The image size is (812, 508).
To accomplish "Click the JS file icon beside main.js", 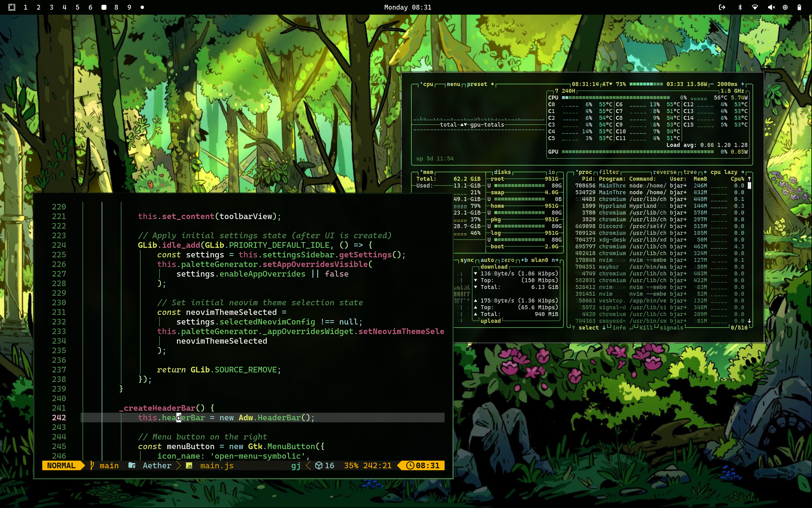I will (189, 466).
